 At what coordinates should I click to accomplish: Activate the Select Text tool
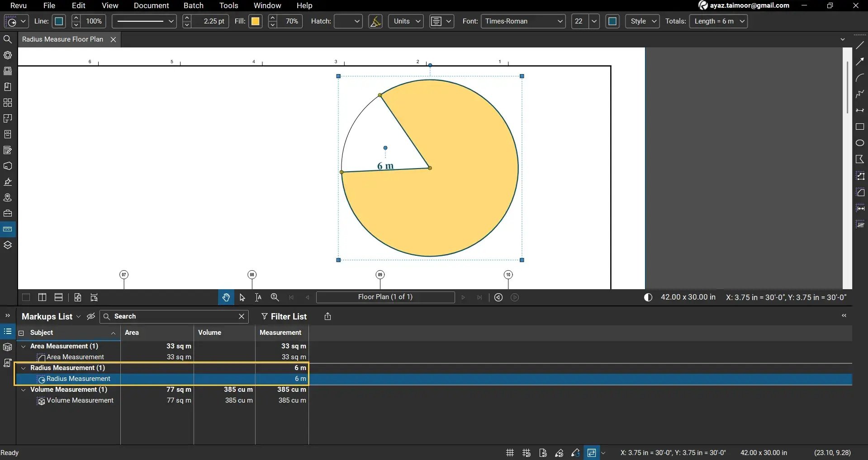pos(258,297)
